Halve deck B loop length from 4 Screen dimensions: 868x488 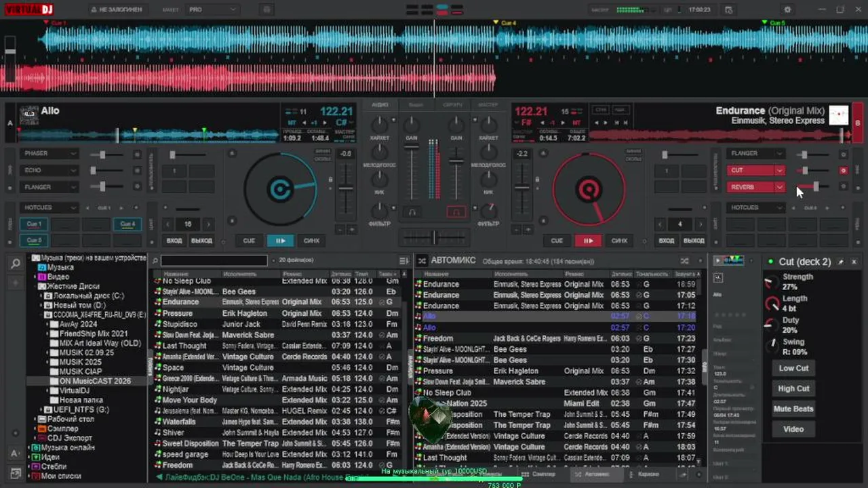(x=659, y=224)
